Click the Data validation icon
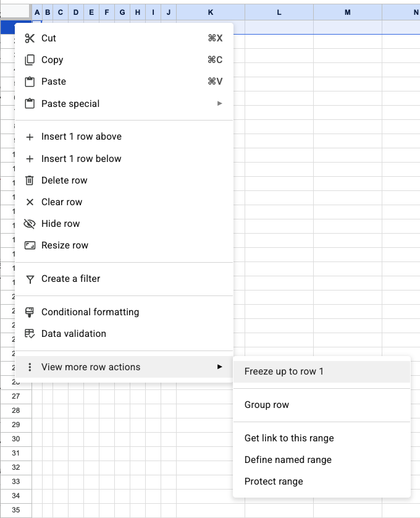Viewport: 420px width, 518px height. click(x=30, y=334)
